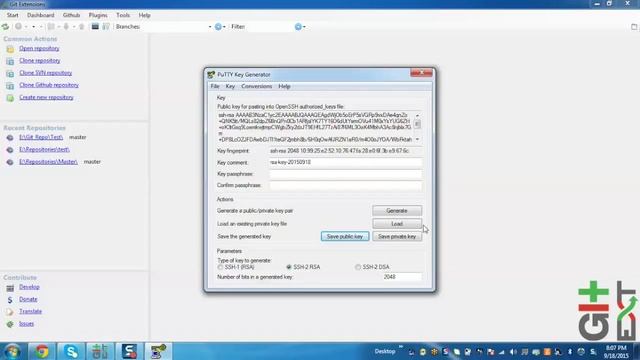Viewport: 640px width, 360px height.
Task: Open the Start menu in Git Extensions
Action: tap(13, 15)
